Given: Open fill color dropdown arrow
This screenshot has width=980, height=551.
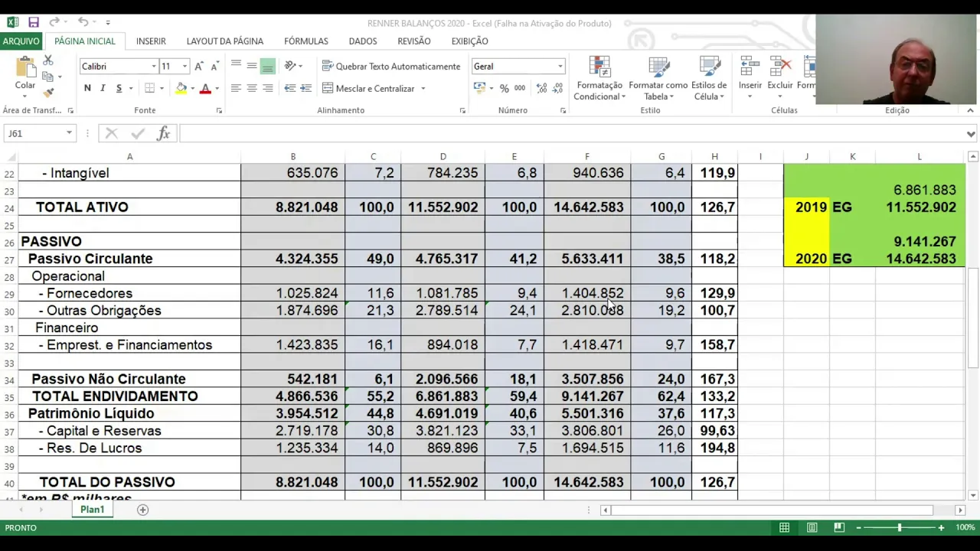Looking at the screenshot, I should [192, 89].
